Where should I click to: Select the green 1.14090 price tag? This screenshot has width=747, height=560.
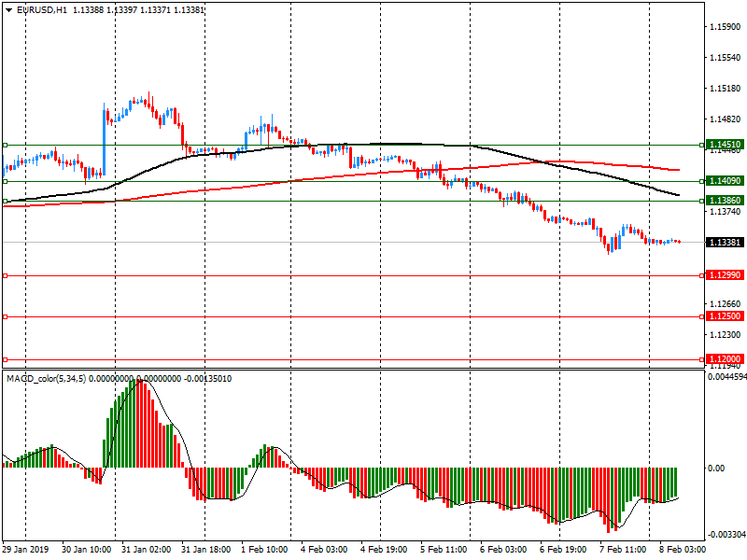coord(725,181)
